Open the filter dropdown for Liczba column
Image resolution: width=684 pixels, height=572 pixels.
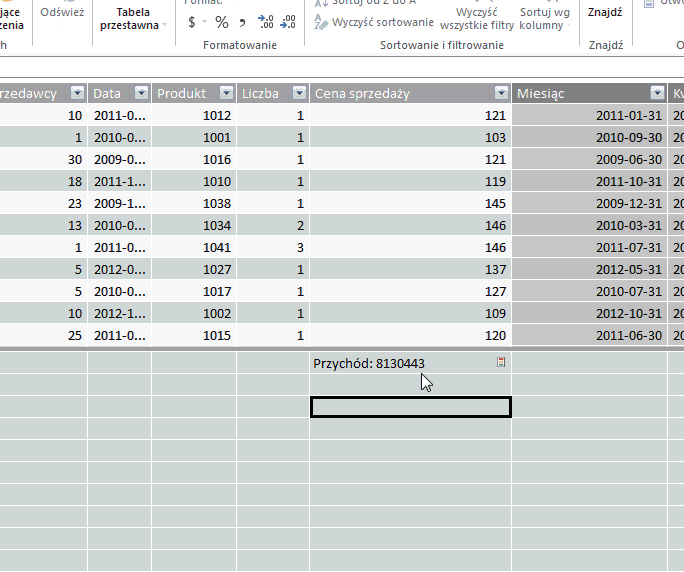pyautogui.click(x=299, y=92)
